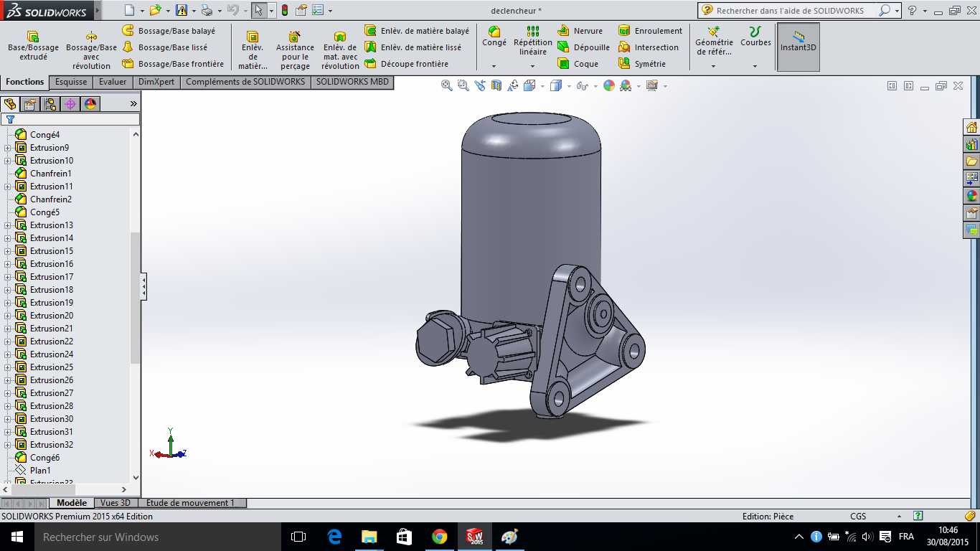
Task: Open Appearances task pane icon
Action: [x=972, y=196]
